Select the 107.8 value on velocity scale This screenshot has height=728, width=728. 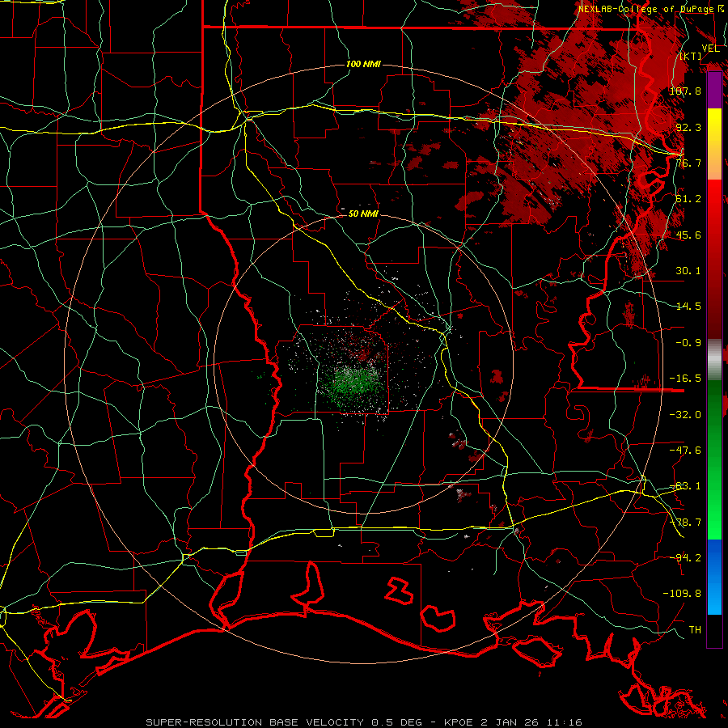(x=685, y=91)
